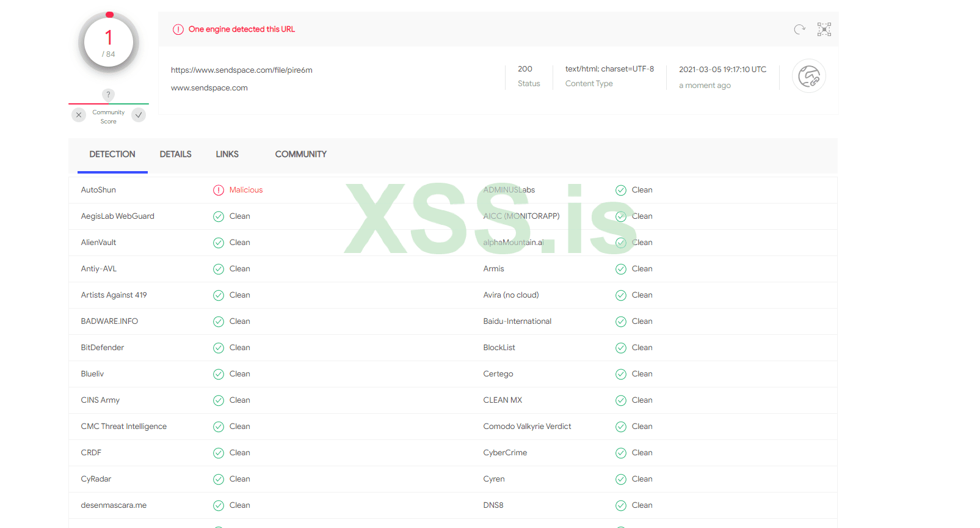The height and width of the screenshot is (528, 980).
Task: Click the clean check icon for AlienVault
Action: [219, 243]
